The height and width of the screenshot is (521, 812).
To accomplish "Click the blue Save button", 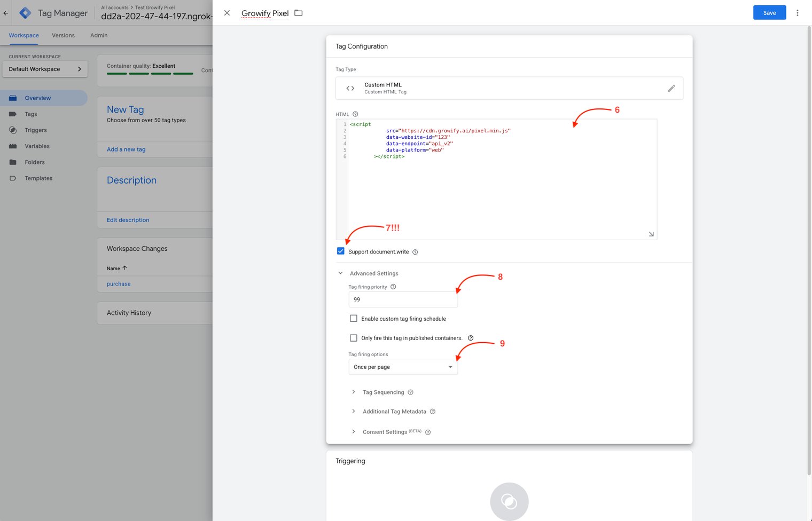I will (x=769, y=13).
